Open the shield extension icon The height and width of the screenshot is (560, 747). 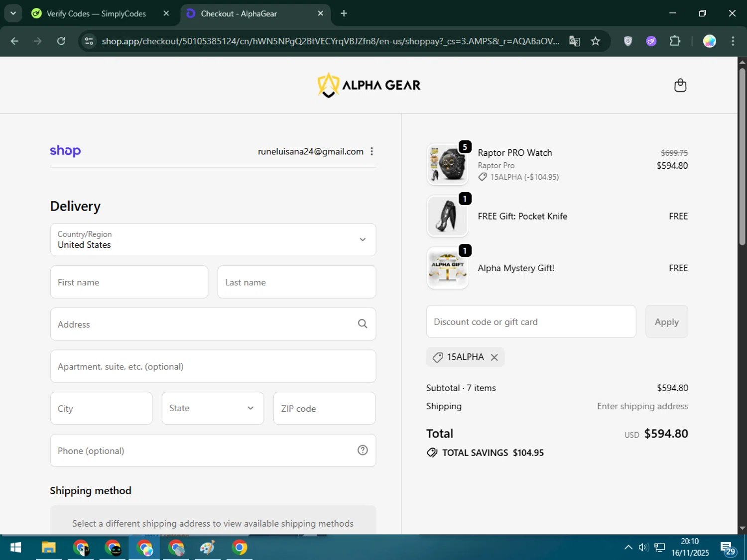pyautogui.click(x=628, y=41)
